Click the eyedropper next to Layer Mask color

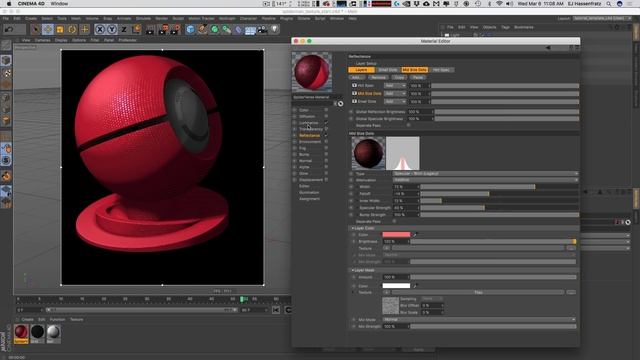pyautogui.click(x=415, y=286)
